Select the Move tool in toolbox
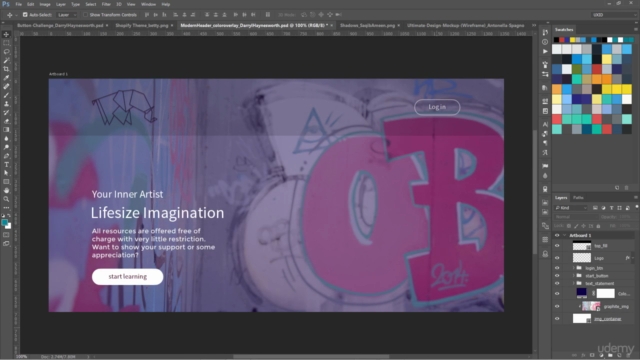 pyautogui.click(x=6, y=34)
